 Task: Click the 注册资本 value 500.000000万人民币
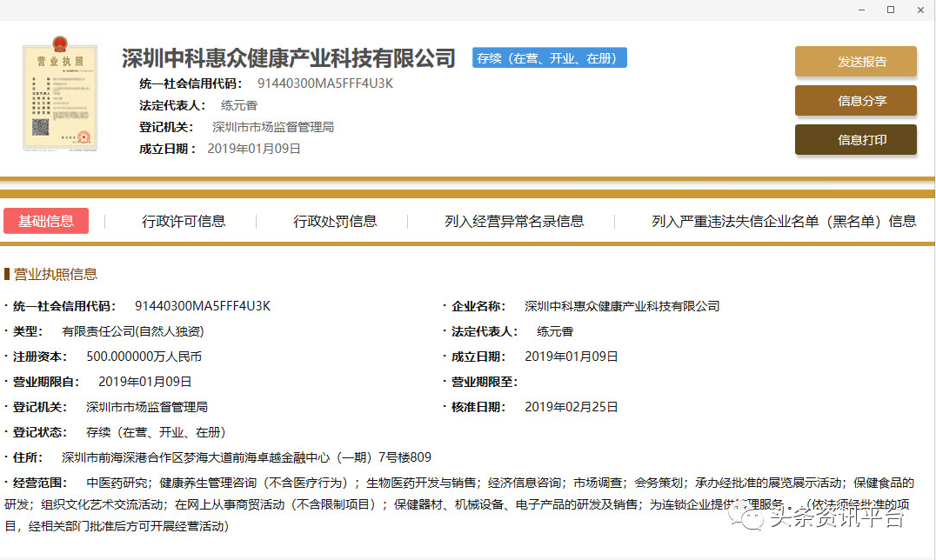[x=144, y=357]
